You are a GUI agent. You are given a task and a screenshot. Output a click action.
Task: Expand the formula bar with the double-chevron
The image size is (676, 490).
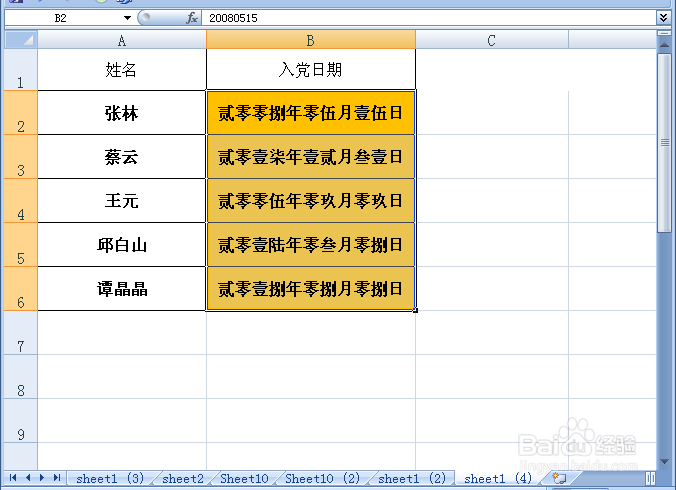point(663,18)
